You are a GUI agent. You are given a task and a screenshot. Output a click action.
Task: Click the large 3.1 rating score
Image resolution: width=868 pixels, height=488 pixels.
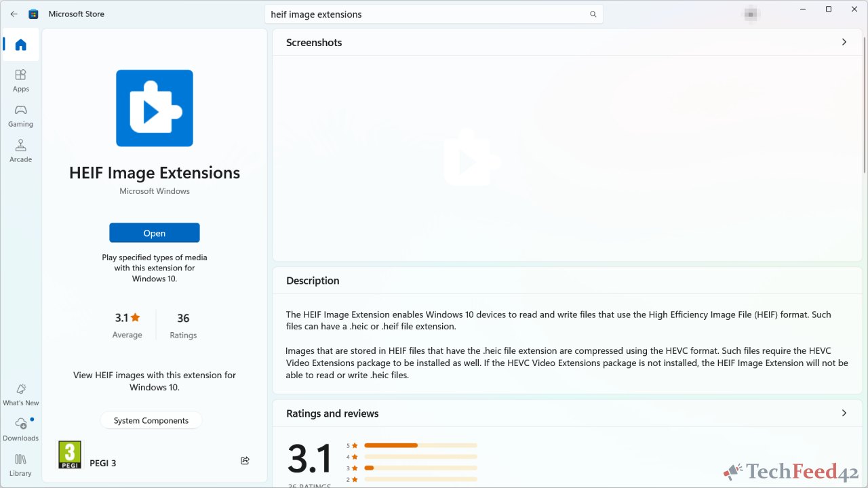pos(310,459)
